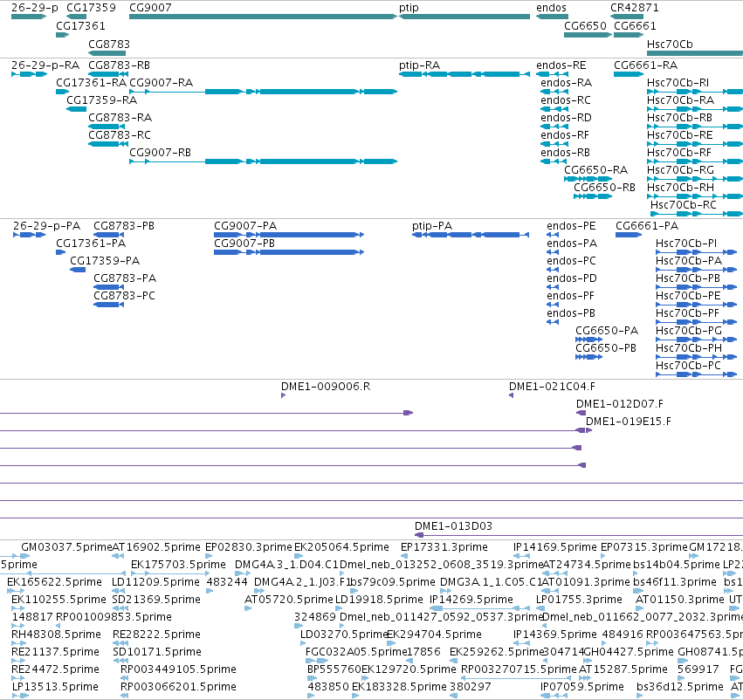Click the AT16902.5prime read
The image size is (743, 700).
(118, 556)
